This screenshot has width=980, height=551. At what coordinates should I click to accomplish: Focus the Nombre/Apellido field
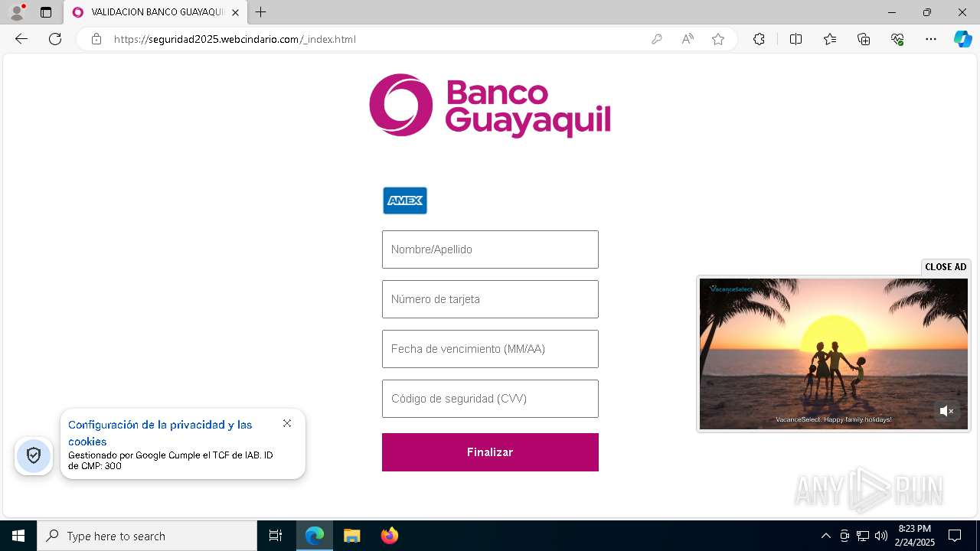tap(490, 249)
